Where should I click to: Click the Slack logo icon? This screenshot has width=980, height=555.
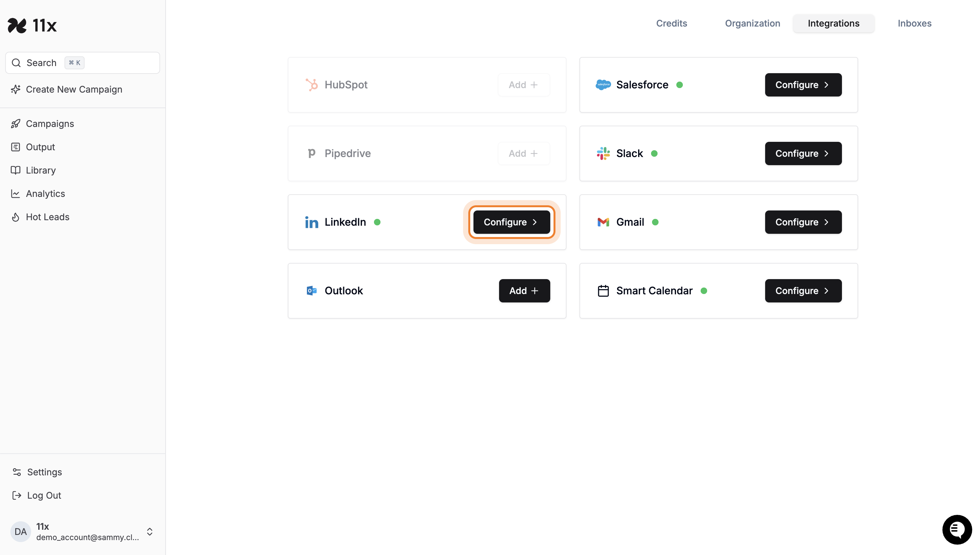pyautogui.click(x=603, y=153)
